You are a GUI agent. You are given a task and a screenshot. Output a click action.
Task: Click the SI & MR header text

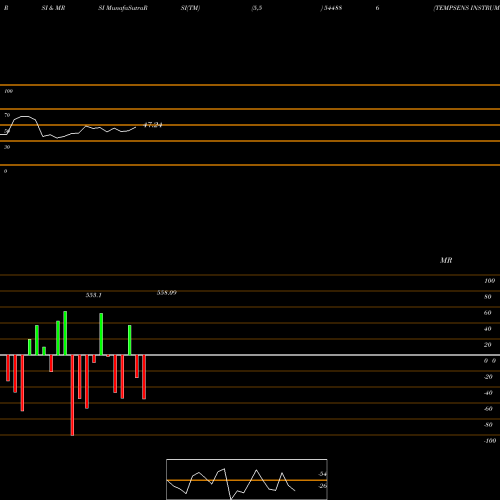[53, 8]
